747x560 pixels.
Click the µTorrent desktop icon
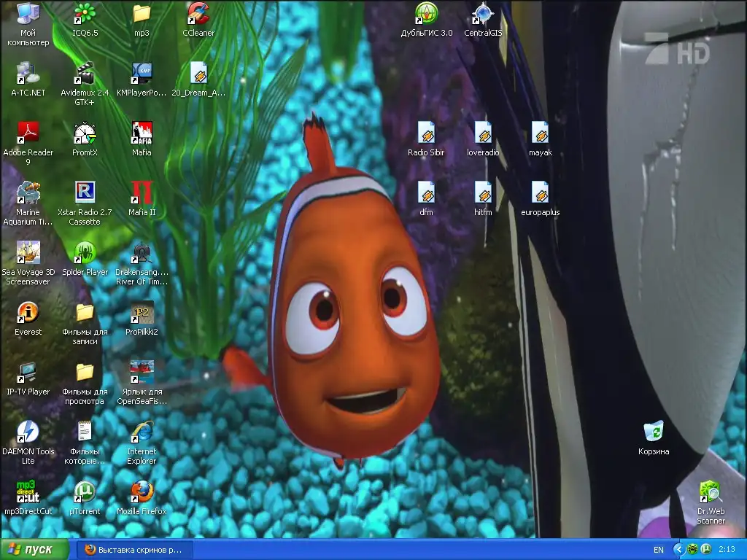pos(85,492)
